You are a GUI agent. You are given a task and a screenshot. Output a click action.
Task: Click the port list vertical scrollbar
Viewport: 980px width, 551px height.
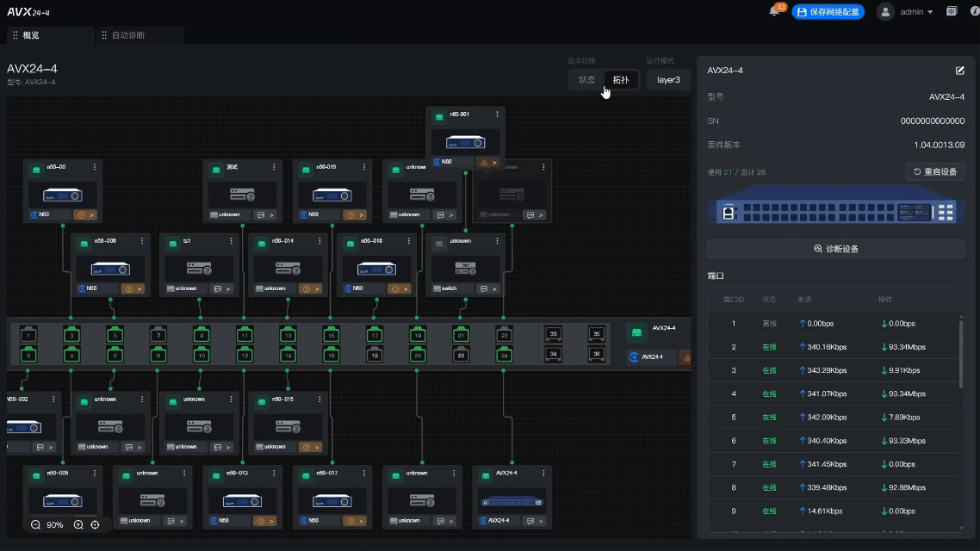tap(961, 353)
